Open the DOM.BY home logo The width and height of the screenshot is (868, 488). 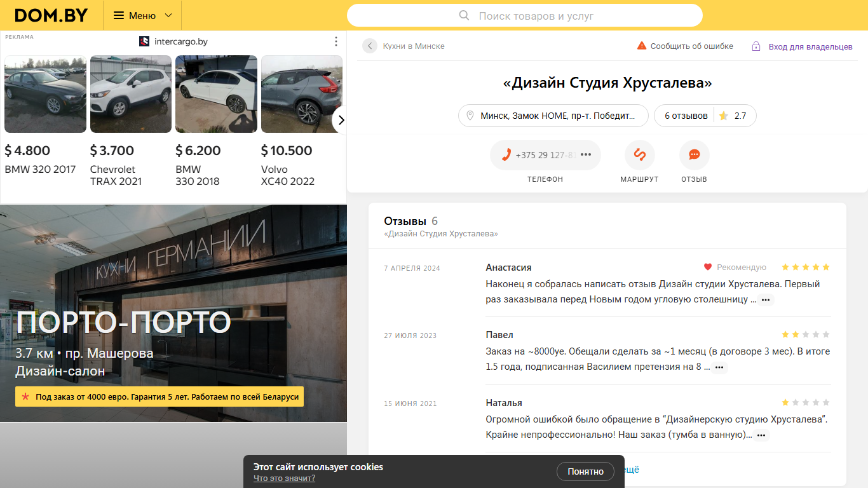[51, 15]
